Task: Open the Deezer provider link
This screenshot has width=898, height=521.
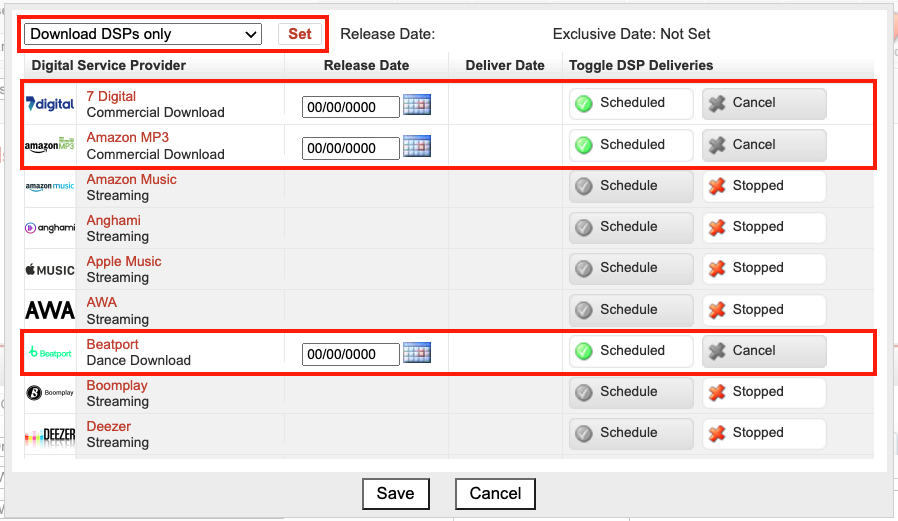Action: 109,427
